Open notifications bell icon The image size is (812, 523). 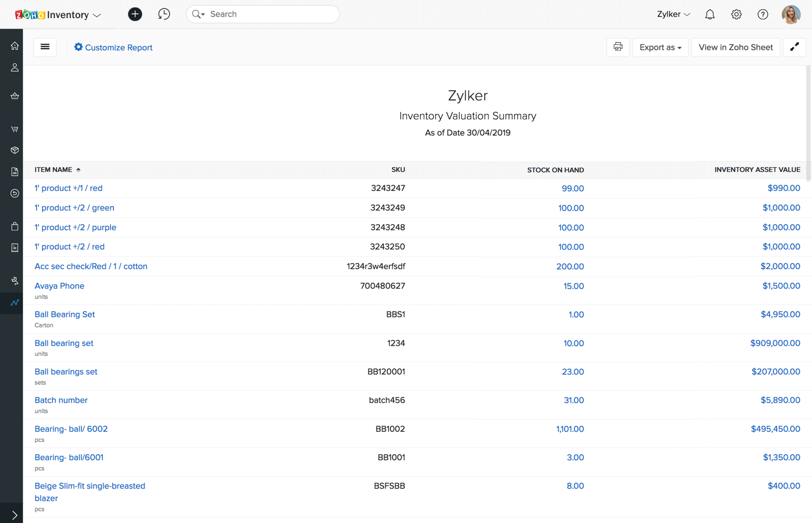(710, 15)
